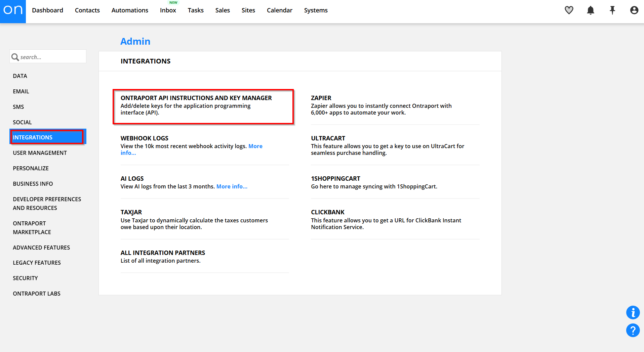The height and width of the screenshot is (352, 644).
Task: Open the Zapier integration settings
Action: 321,98
